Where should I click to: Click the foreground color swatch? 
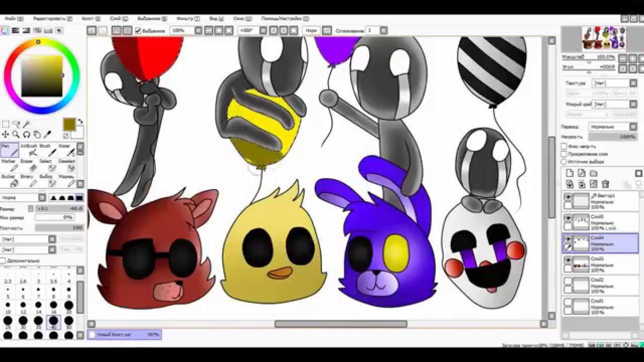coord(69,124)
